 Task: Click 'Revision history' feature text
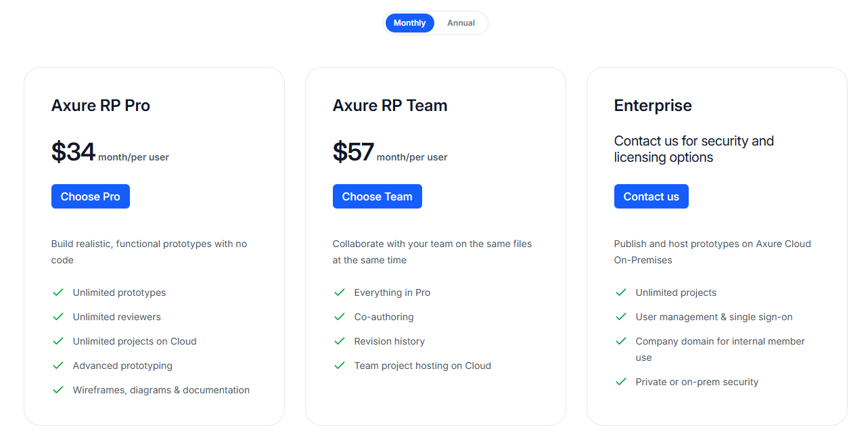(x=390, y=341)
